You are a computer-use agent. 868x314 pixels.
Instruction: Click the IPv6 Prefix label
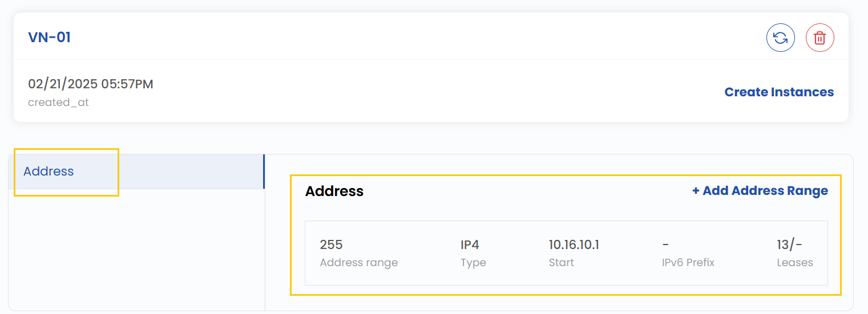point(688,263)
